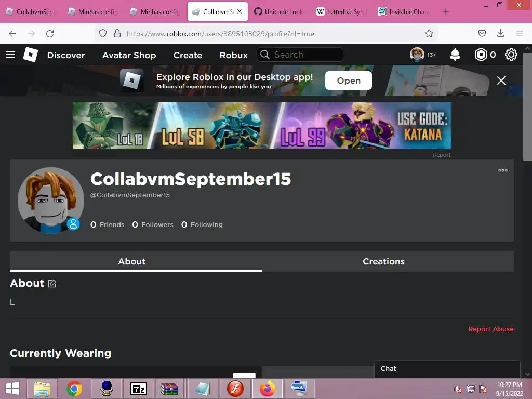This screenshot has height=399, width=532.
Task: Switch to the Unicode Look tab
Action: click(x=279, y=12)
